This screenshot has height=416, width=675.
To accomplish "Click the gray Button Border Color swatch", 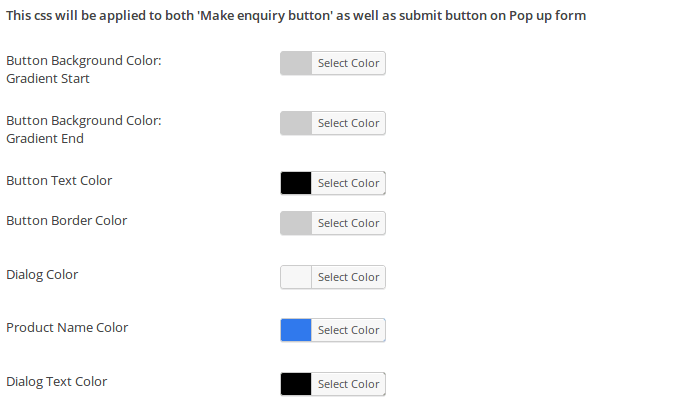I will point(296,223).
